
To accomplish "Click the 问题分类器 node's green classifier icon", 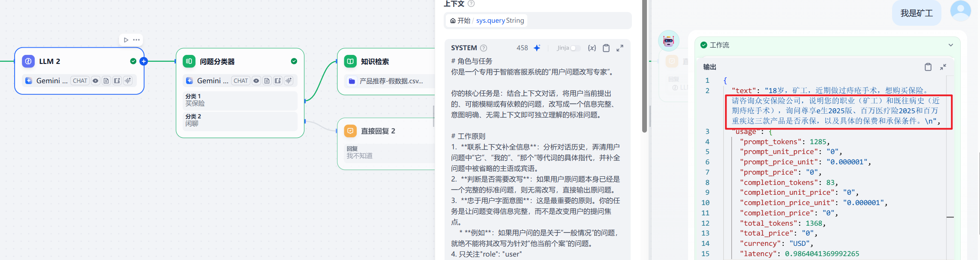I will 189,61.
